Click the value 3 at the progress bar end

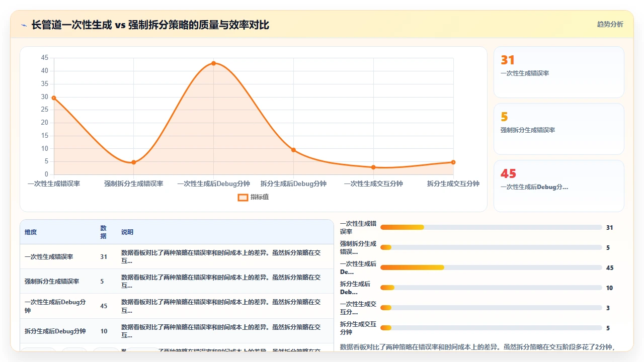coord(608,308)
